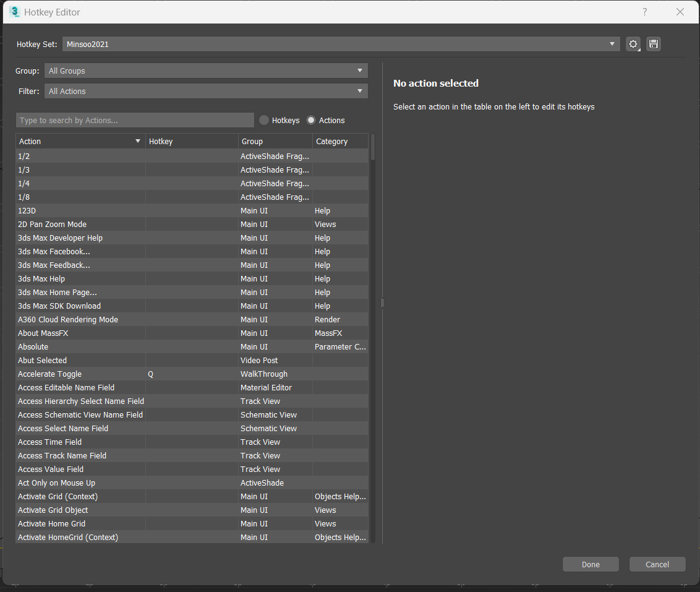
Task: Select 3ds Max Facebook... action
Action: [x=192, y=251]
